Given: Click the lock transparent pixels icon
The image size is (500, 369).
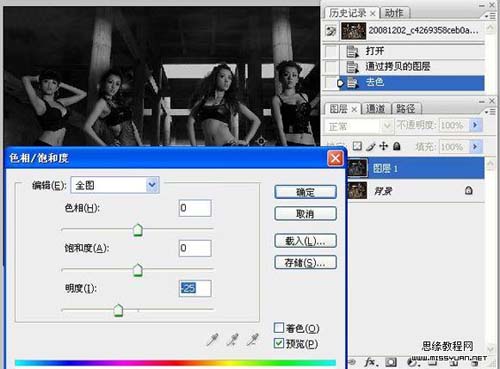Looking at the screenshot, I should coord(357,146).
